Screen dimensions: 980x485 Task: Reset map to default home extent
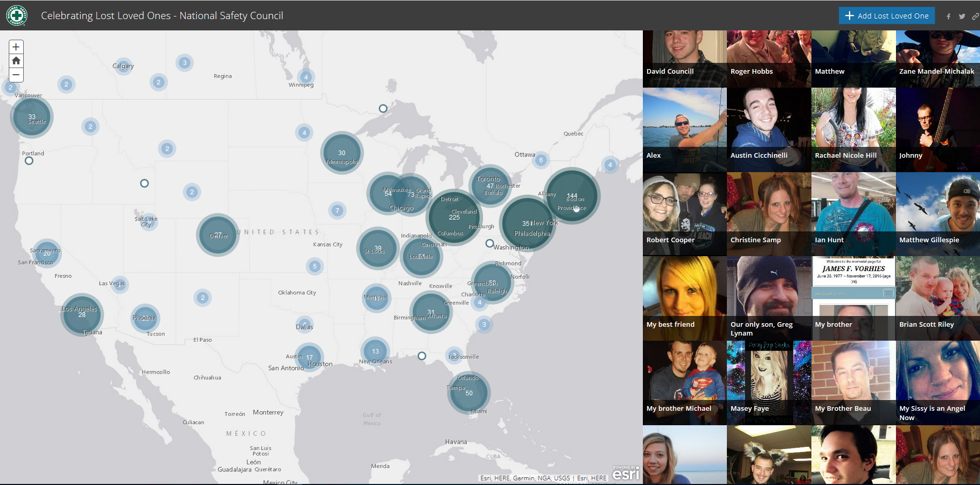click(16, 61)
